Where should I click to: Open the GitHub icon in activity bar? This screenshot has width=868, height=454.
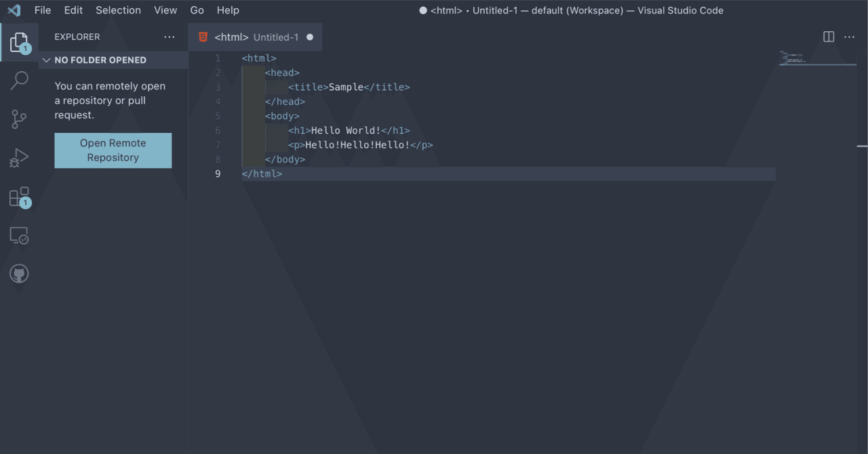coord(19,274)
